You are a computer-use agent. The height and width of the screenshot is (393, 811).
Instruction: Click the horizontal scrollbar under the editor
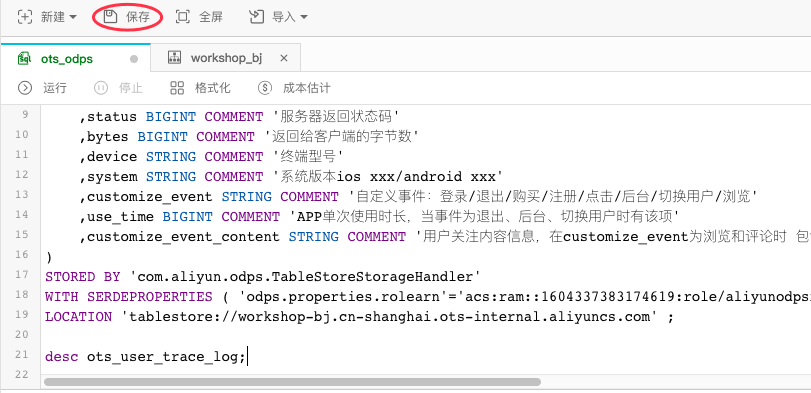click(x=292, y=382)
